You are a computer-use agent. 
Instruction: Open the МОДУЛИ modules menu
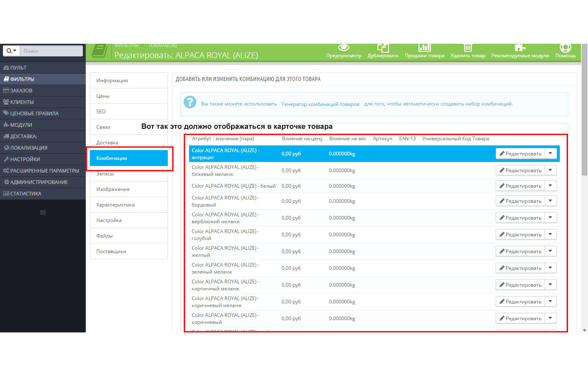[x=43, y=125]
